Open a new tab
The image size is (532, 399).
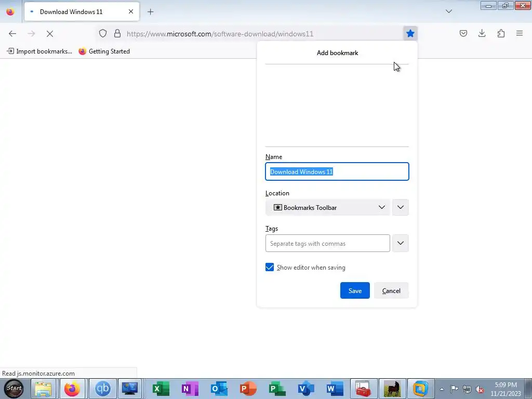pyautogui.click(x=151, y=12)
